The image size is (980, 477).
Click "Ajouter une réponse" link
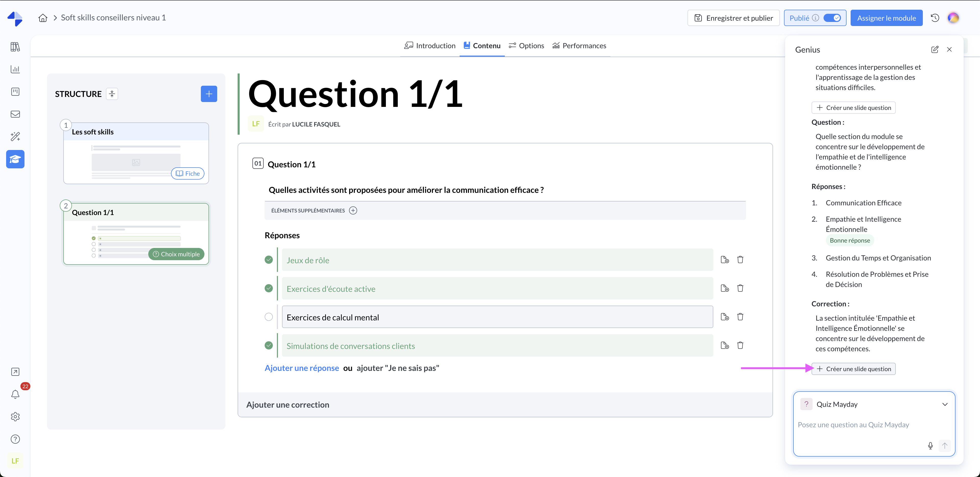(301, 368)
